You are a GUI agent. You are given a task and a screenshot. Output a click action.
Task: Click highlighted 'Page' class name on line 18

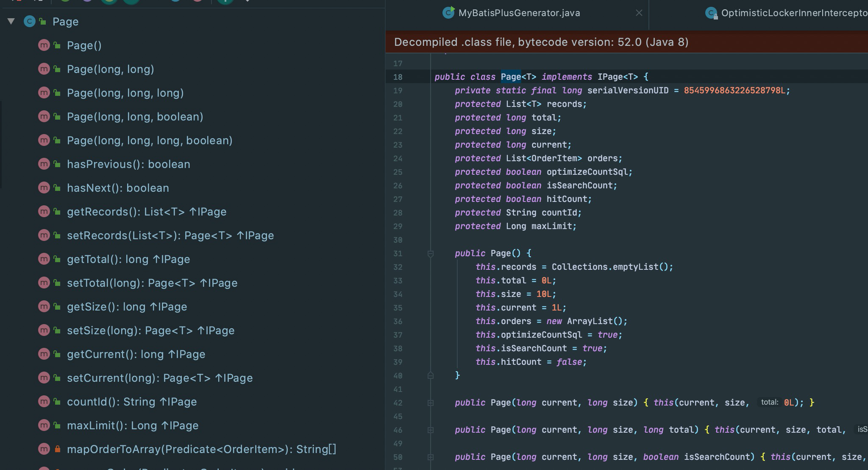[x=511, y=77]
